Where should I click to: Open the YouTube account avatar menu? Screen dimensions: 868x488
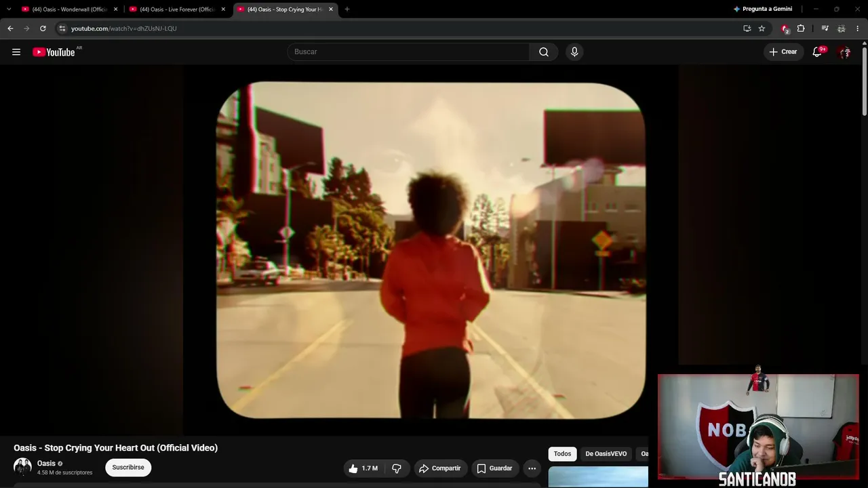pyautogui.click(x=844, y=52)
